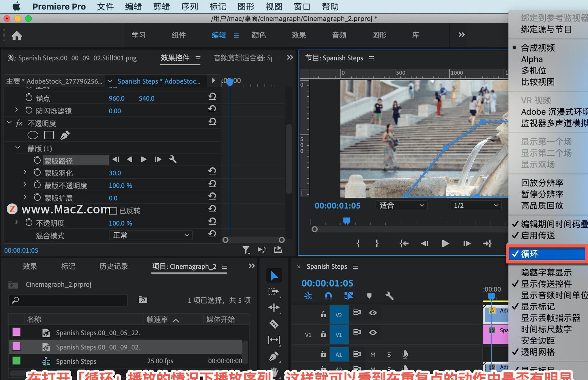The image size is (588, 380).
Task: Go to the Home screen icon
Action: (x=17, y=35)
